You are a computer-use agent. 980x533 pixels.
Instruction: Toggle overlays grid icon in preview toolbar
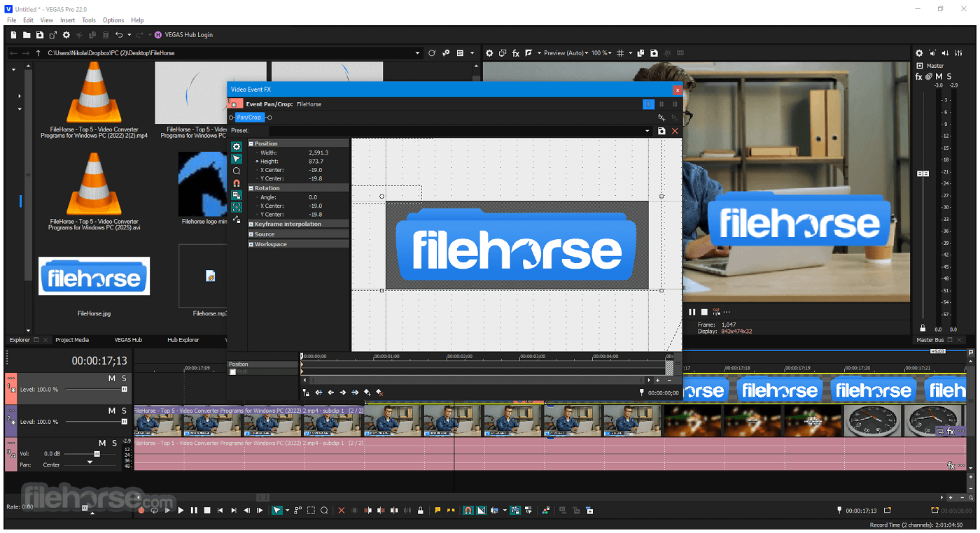(620, 53)
